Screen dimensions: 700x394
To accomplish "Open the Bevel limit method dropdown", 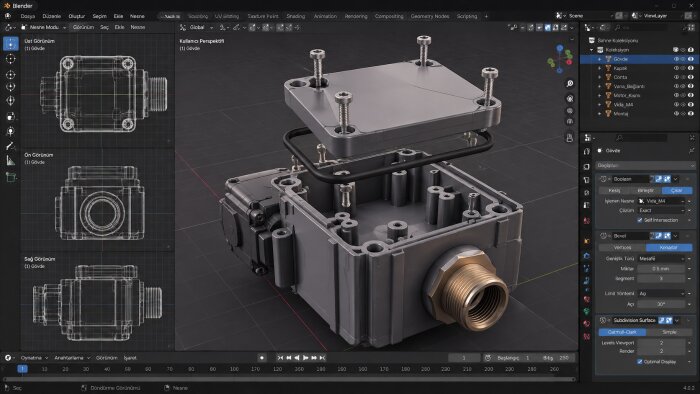I will tap(661, 293).
